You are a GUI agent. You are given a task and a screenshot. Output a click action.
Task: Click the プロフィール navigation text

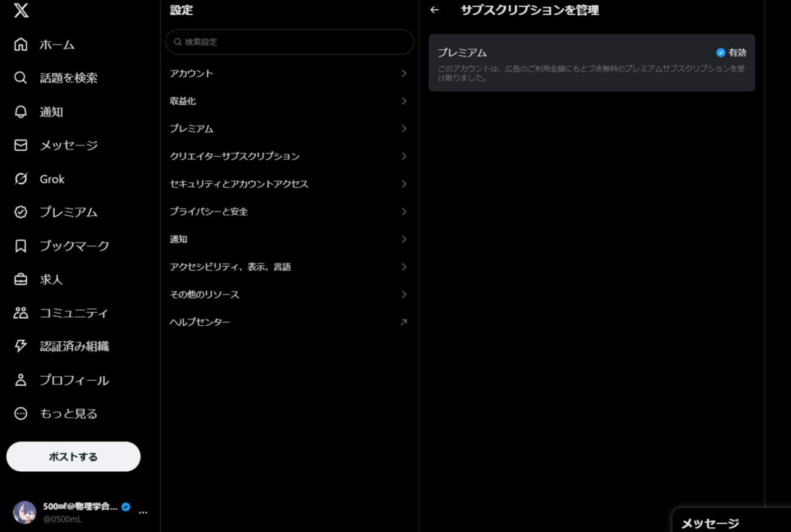tap(74, 380)
